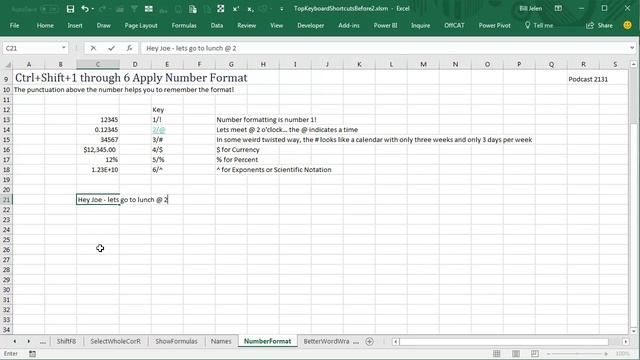
Task: Select column C header
Action: pos(98,64)
